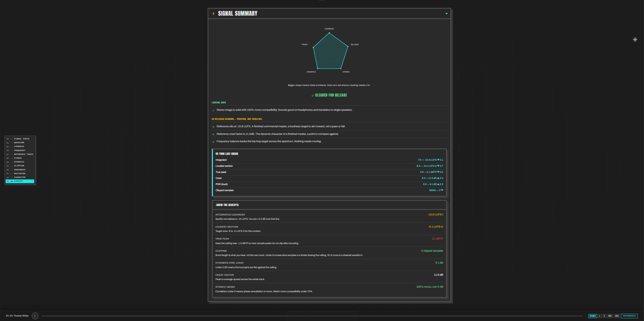Switch monitoring to the R channel
The height and width of the screenshot is (321, 644).
click(x=604, y=316)
